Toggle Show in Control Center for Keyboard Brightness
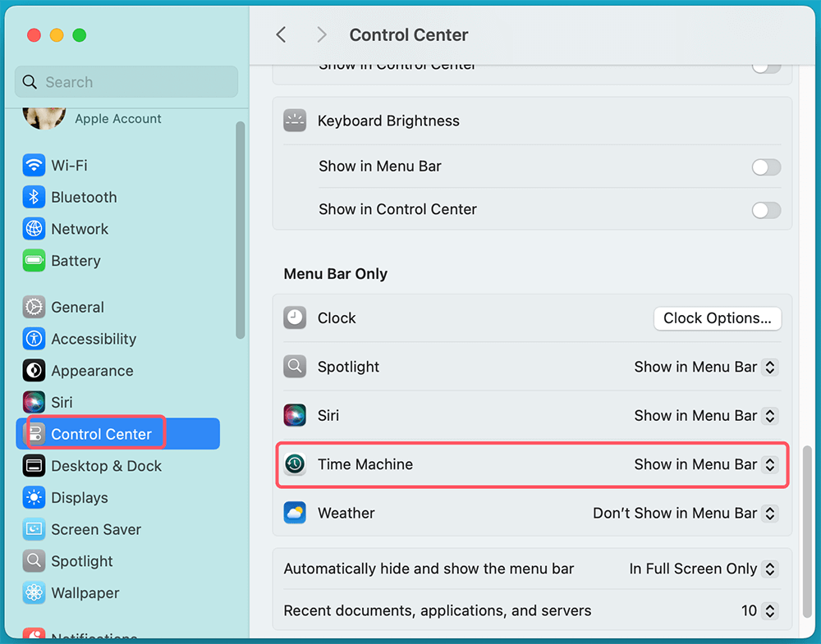The image size is (821, 644). (x=765, y=209)
